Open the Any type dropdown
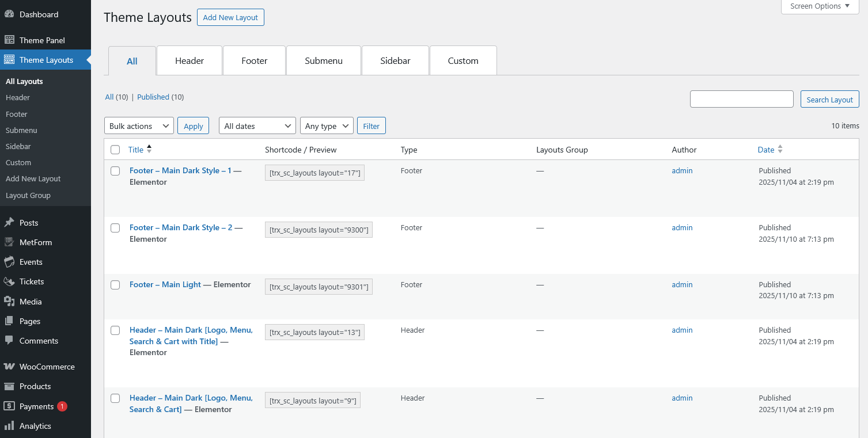 pos(327,126)
